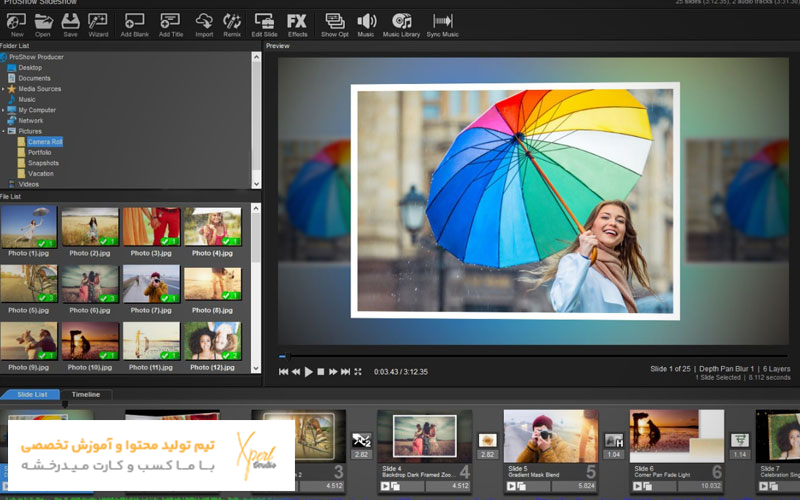Screen dimensions: 800x500
Task: Jump to the start of the preview
Action: pos(283,372)
